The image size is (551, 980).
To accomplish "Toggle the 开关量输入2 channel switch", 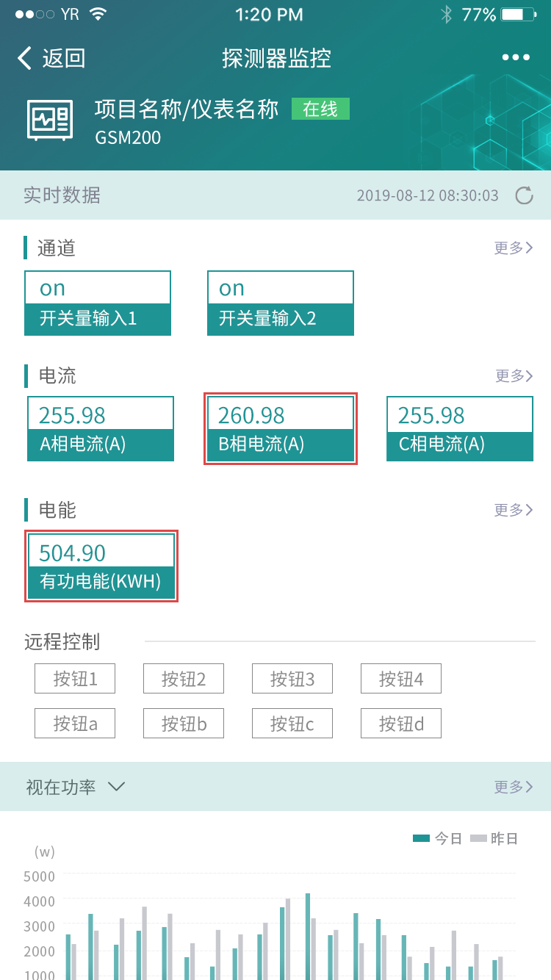I will coord(280,303).
